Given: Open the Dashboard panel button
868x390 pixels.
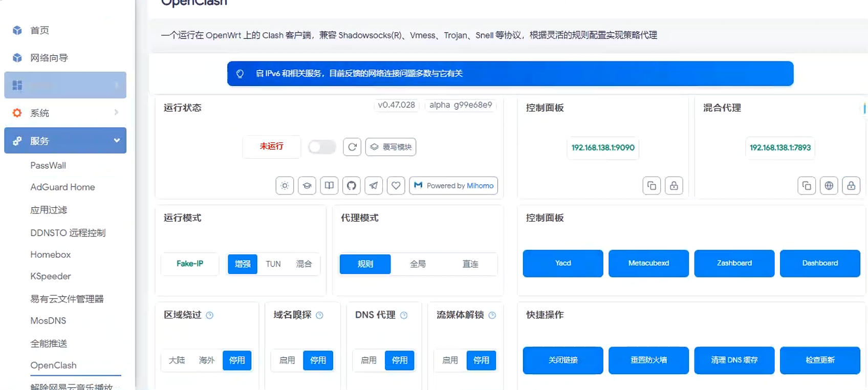Looking at the screenshot, I should click(820, 264).
